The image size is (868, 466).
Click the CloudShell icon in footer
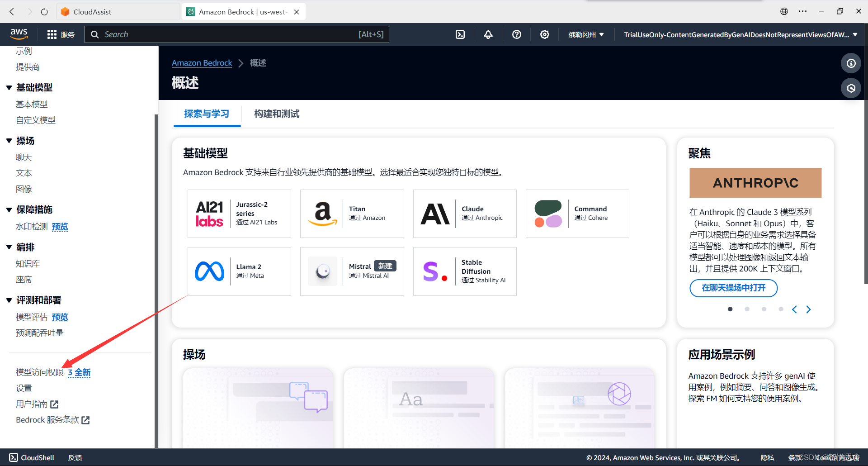click(14, 457)
